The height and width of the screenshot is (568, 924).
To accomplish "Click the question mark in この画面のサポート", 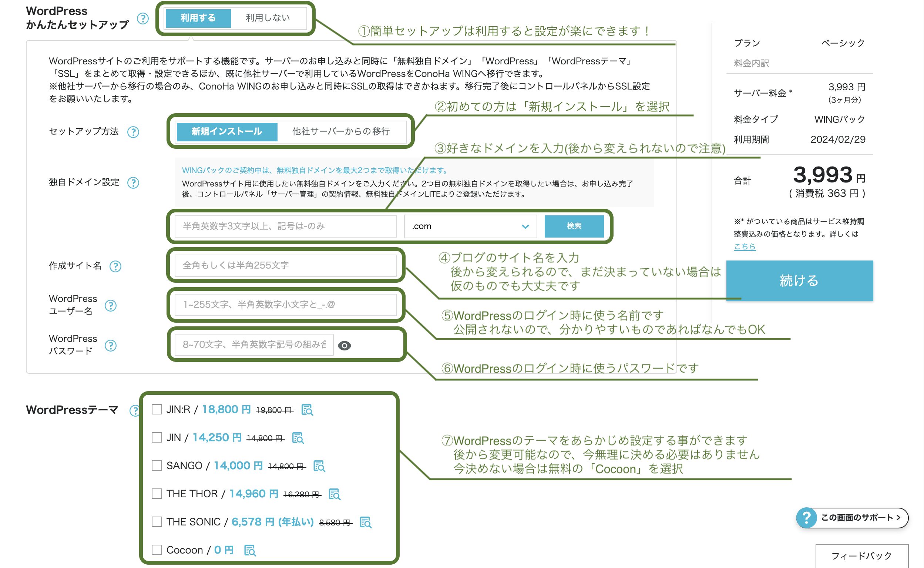I will 806,518.
